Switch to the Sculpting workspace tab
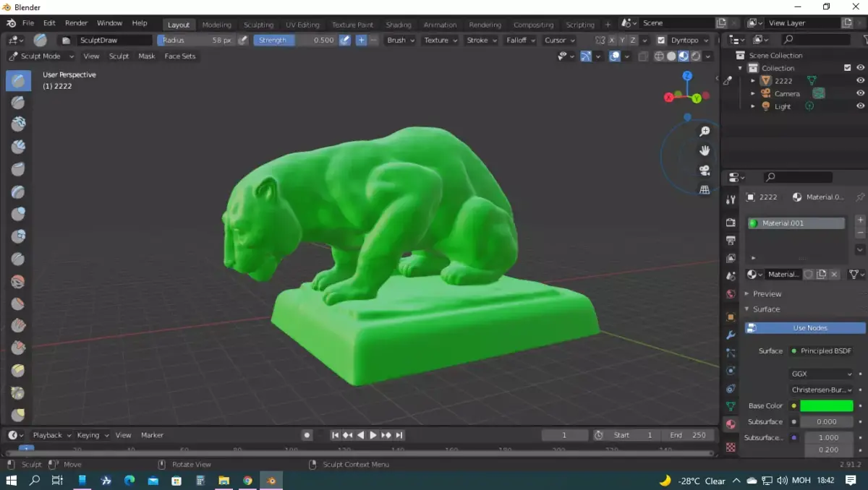This screenshot has height=490, width=868. [258, 25]
